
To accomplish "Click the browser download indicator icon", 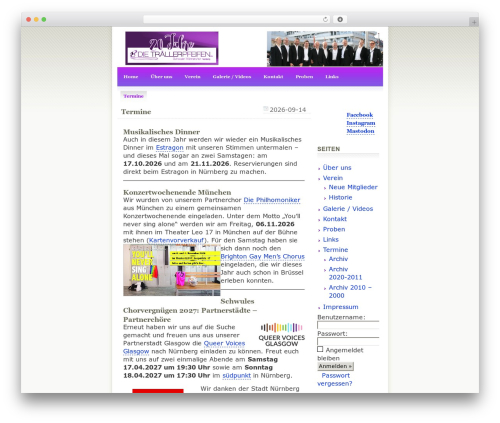I will click(340, 19).
